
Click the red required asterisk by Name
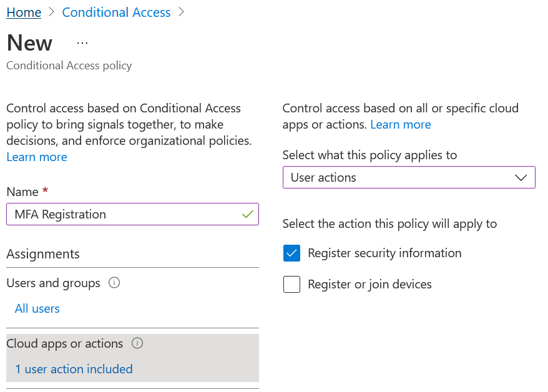[45, 190]
